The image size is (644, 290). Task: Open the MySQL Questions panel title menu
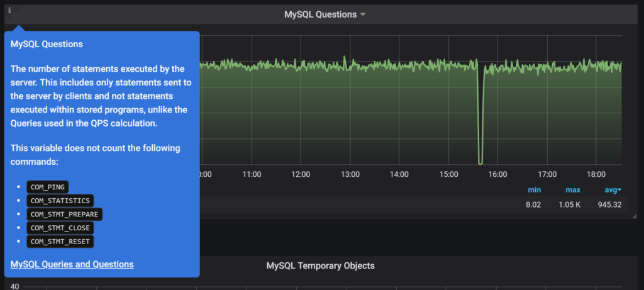[320, 14]
